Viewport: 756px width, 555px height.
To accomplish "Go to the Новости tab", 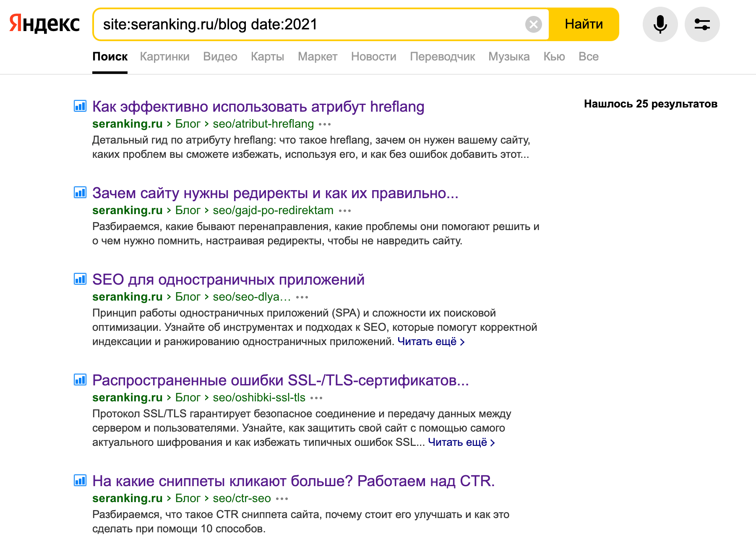I will 374,57.
